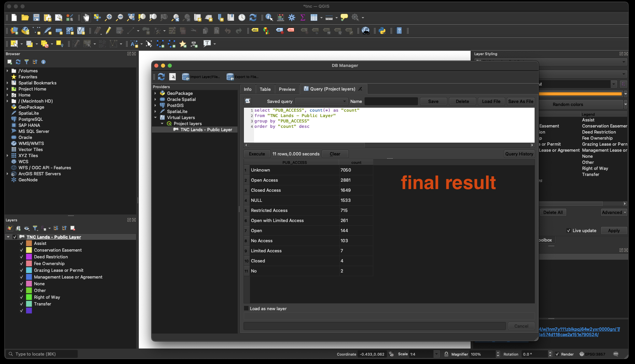Open a project with the folder icon
The height and width of the screenshot is (364, 635).
click(x=25, y=17)
